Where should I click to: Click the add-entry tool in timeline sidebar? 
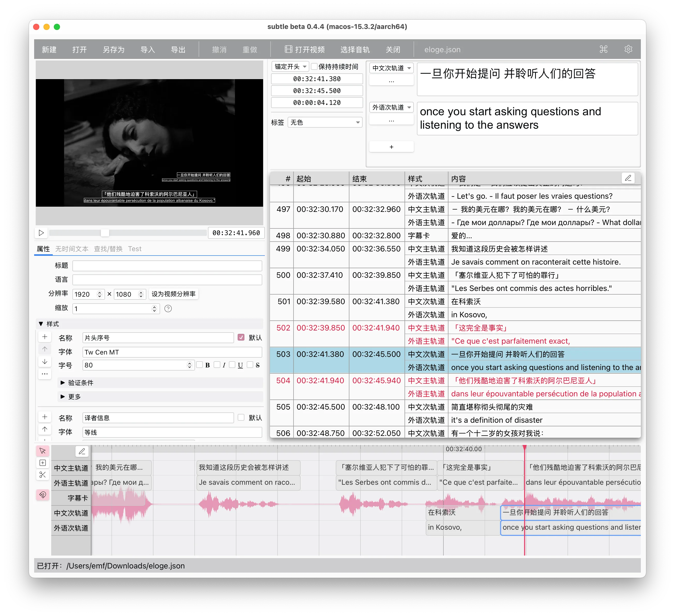(x=42, y=463)
